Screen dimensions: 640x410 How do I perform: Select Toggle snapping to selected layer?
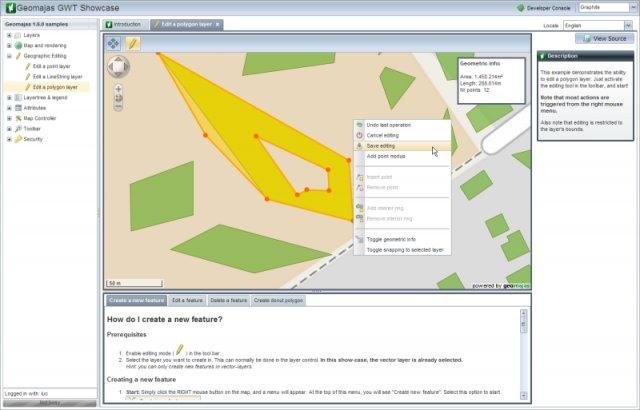tap(402, 250)
